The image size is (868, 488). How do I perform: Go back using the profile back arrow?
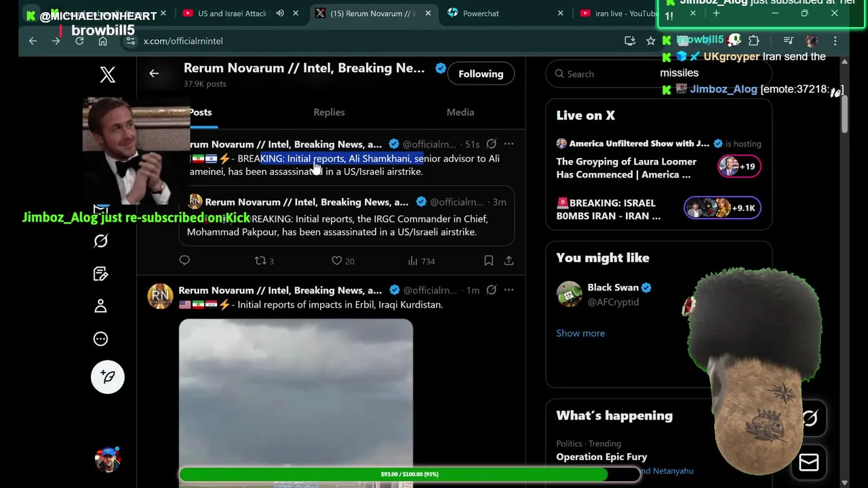(x=154, y=74)
